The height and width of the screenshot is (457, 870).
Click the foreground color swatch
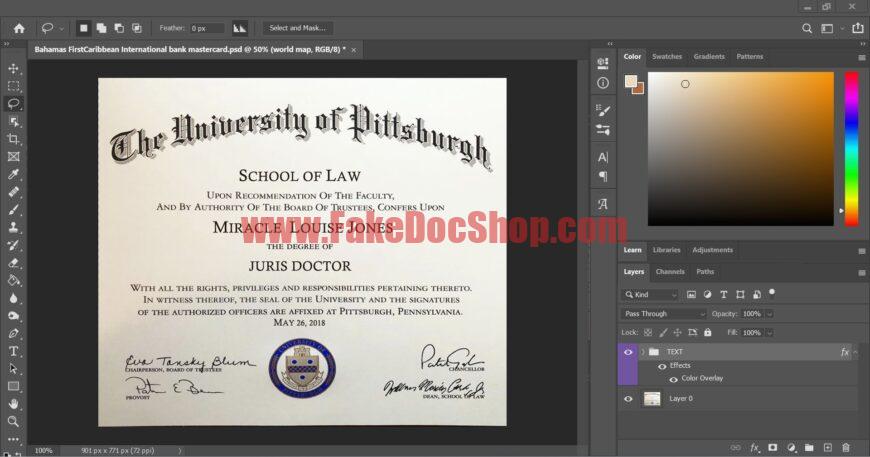tap(631, 82)
